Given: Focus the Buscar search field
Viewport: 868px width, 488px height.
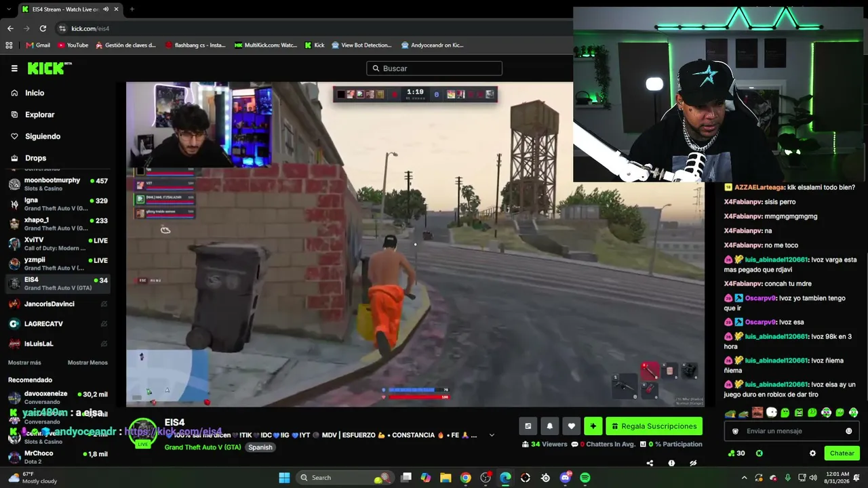Looking at the screenshot, I should click(434, 68).
